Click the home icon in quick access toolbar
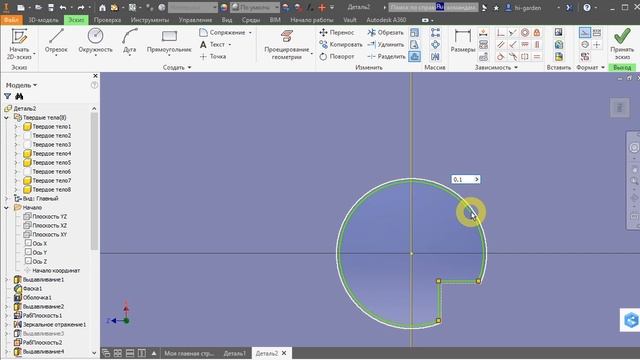Viewport: 640px width, 360px height. point(102,7)
